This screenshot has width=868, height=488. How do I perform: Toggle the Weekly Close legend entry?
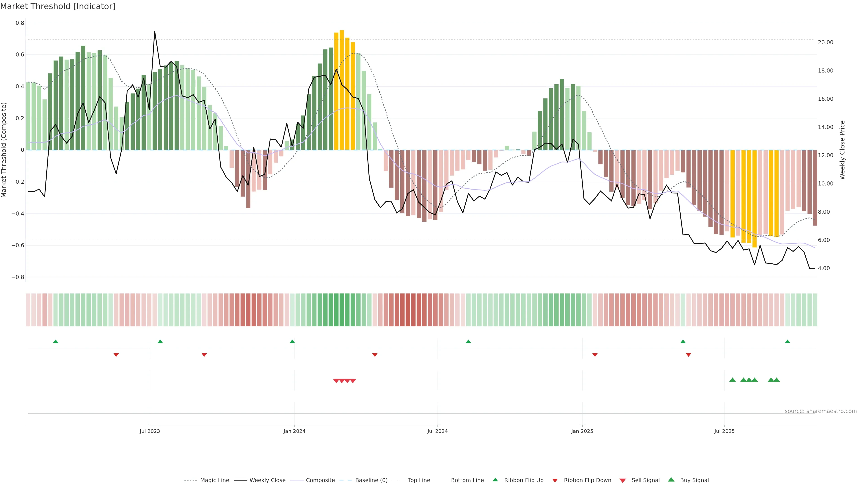tap(267, 480)
